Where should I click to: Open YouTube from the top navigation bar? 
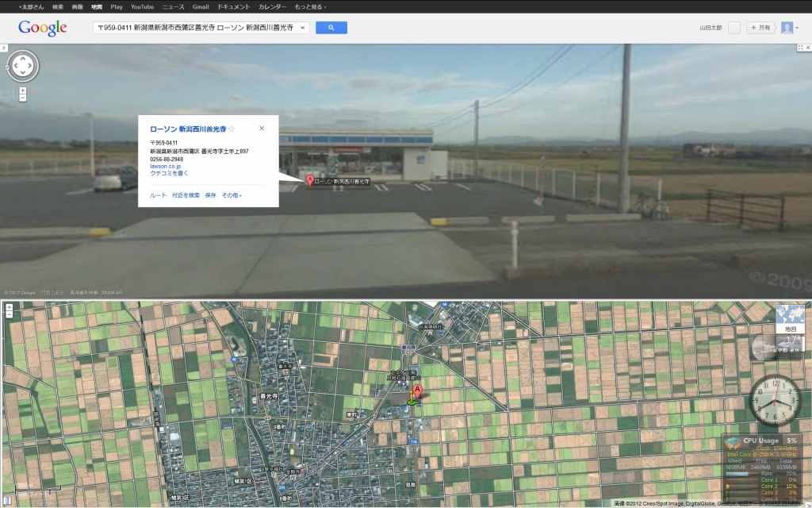point(143,6)
